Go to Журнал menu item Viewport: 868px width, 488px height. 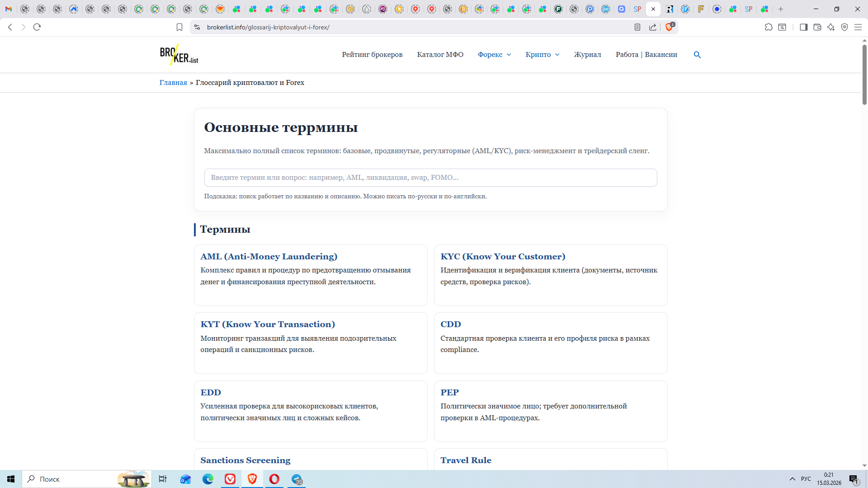point(587,55)
